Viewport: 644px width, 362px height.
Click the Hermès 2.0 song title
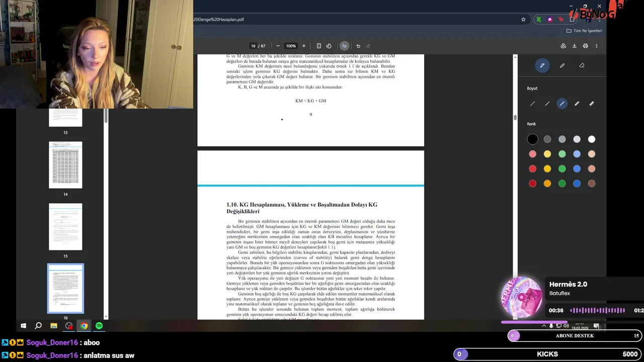pos(568,284)
